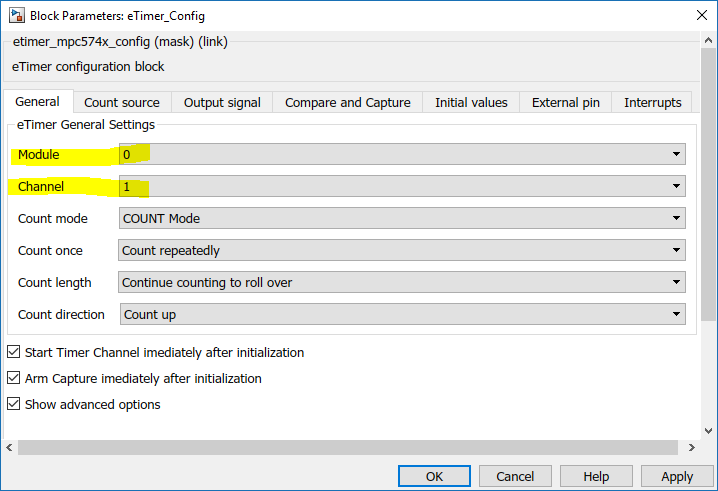Viewport: 718px width, 491px height.
Task: Switch to the Count source tab
Action: 122,103
